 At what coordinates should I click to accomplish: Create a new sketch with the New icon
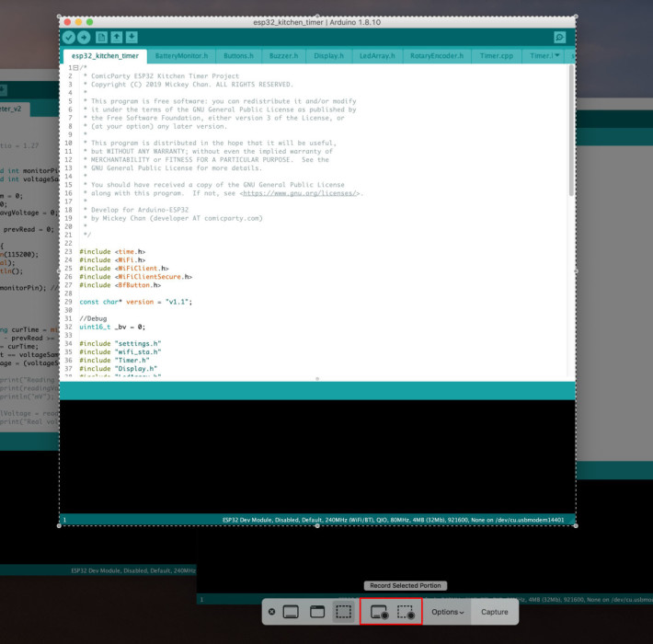click(x=101, y=38)
